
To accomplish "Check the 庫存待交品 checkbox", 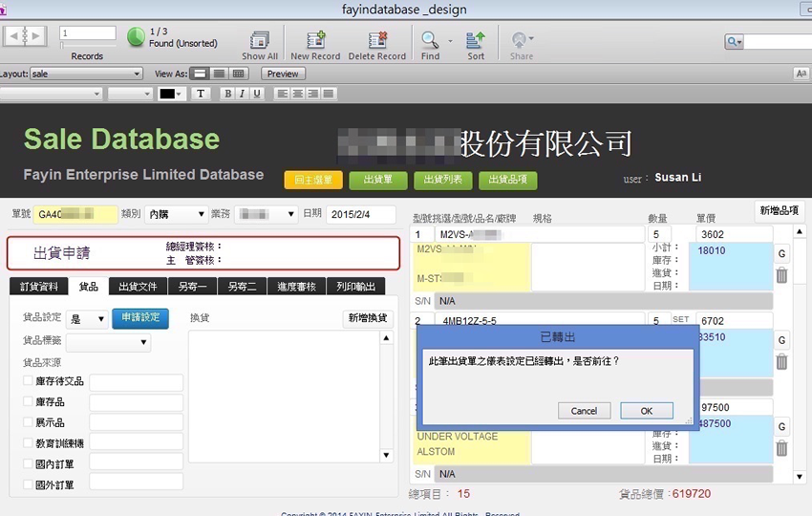I will (x=28, y=380).
